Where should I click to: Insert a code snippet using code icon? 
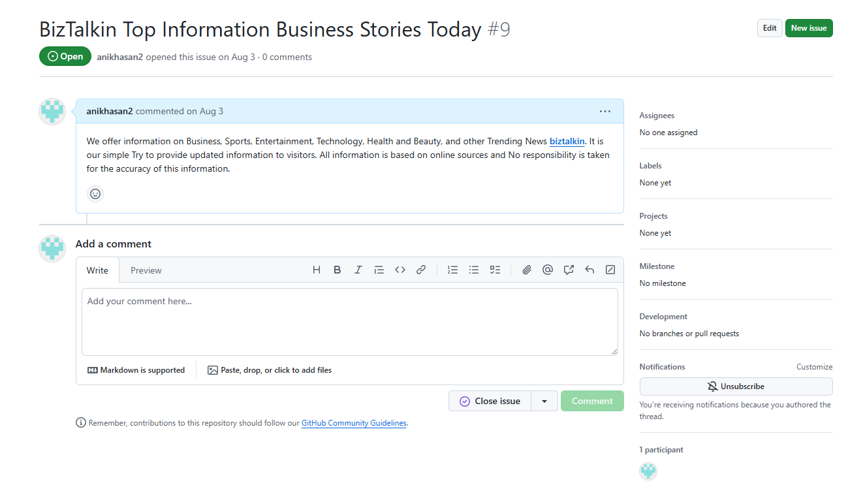point(400,270)
